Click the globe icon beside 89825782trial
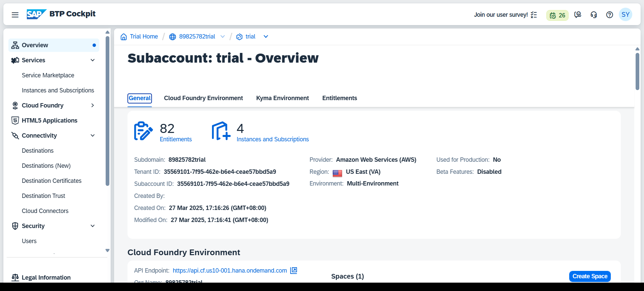The height and width of the screenshot is (291, 644). (x=172, y=37)
